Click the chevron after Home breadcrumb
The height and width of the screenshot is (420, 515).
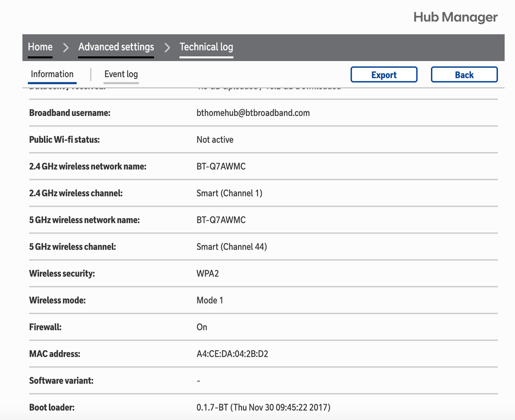pos(65,47)
